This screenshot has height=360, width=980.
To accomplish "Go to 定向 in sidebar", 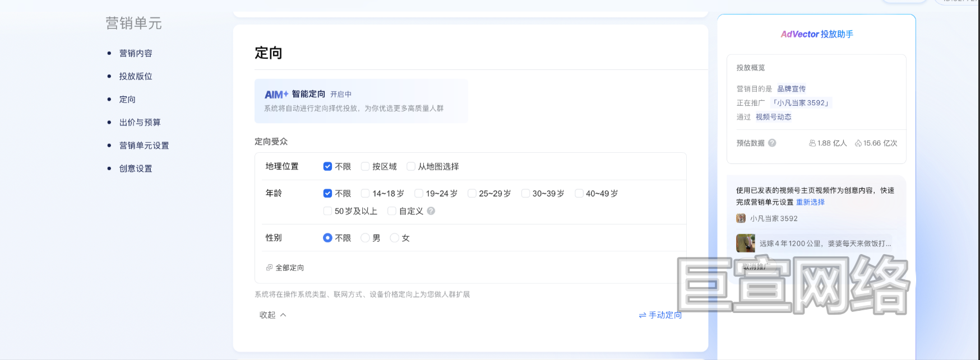I will click(127, 99).
